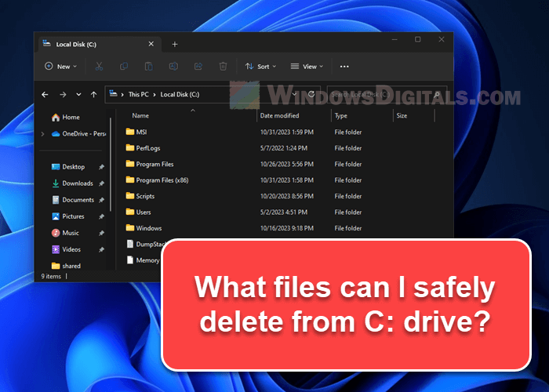
Task: Unpin Desktop using its pin icon
Action: (101, 167)
